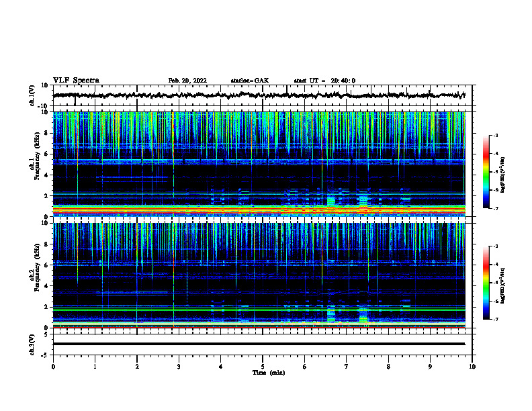Click time axis tick label "2"
Viewport: 532px width, 411px height.
click(137, 367)
